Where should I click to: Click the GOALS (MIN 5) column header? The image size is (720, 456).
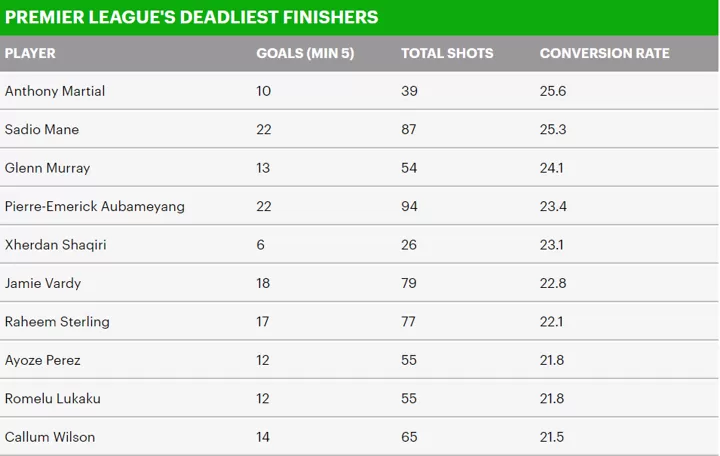pyautogui.click(x=305, y=53)
